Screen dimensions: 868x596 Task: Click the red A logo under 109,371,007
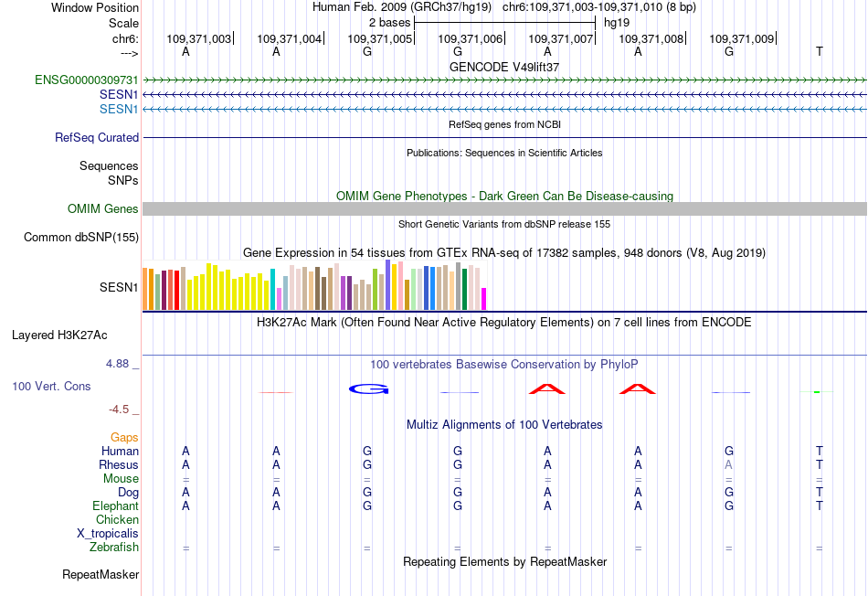pyautogui.click(x=547, y=388)
